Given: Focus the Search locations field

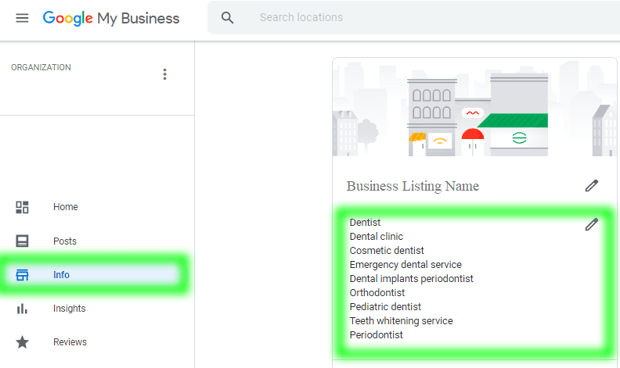Looking at the screenshot, I should click(x=414, y=17).
